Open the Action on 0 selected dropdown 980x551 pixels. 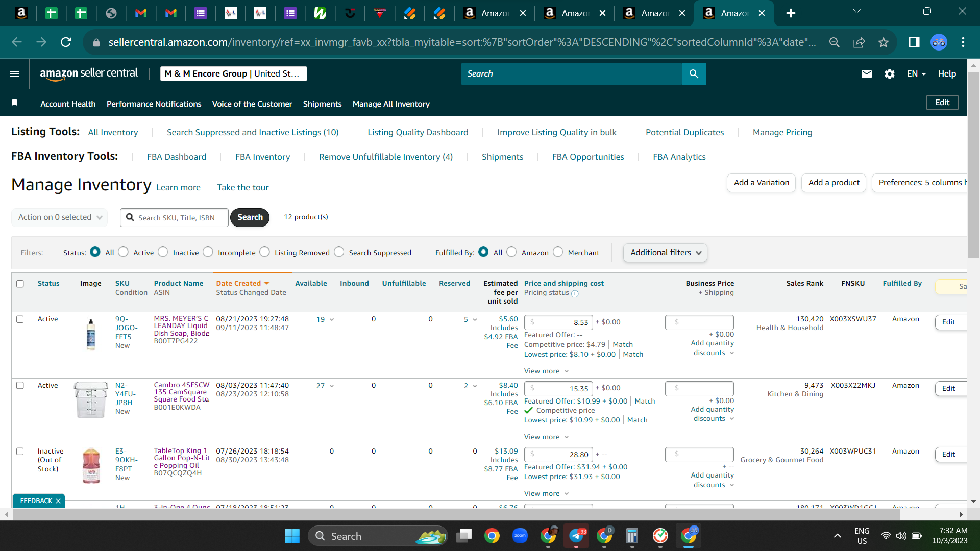click(x=60, y=217)
